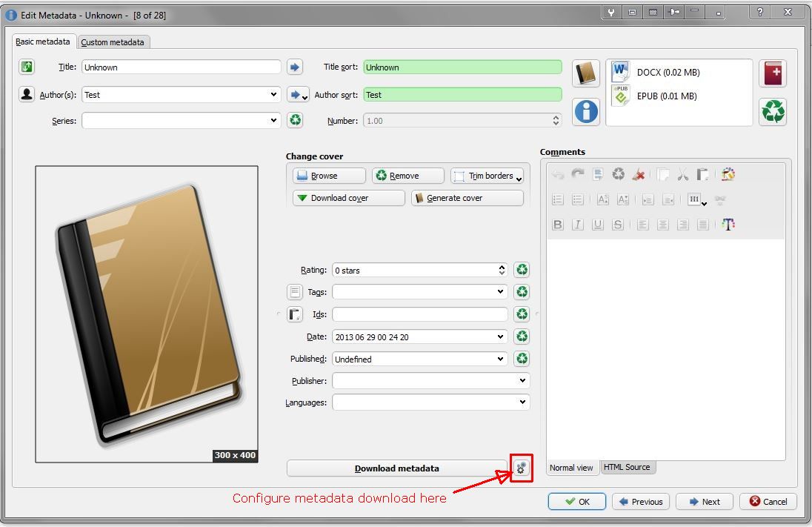Image resolution: width=812 pixels, height=527 pixels.
Task: Toggle strikethrough formatting in Comments
Action: (618, 225)
